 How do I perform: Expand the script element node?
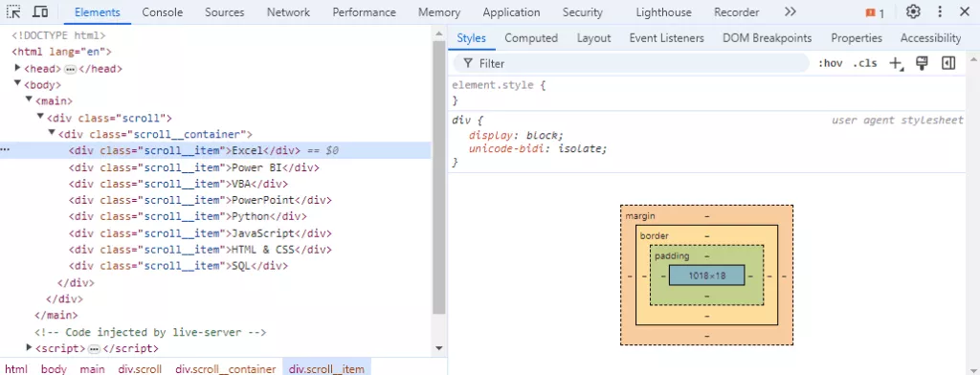30,347
